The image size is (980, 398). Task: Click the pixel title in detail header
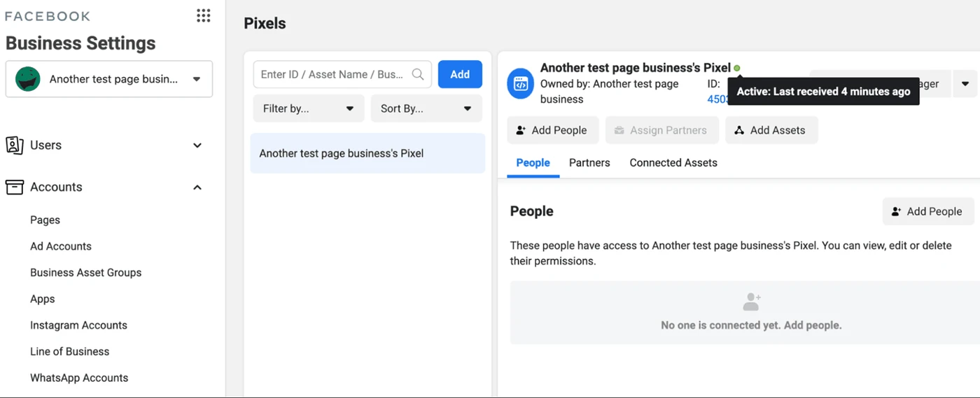[x=635, y=68]
